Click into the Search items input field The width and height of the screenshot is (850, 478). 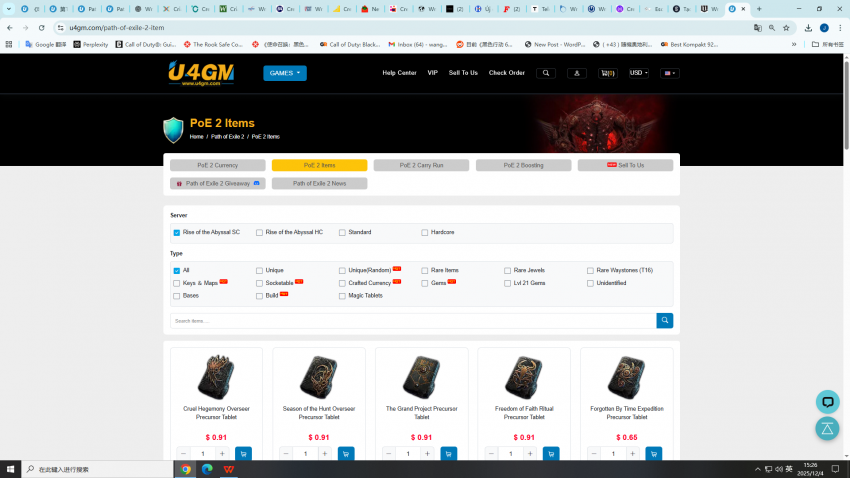(x=412, y=321)
